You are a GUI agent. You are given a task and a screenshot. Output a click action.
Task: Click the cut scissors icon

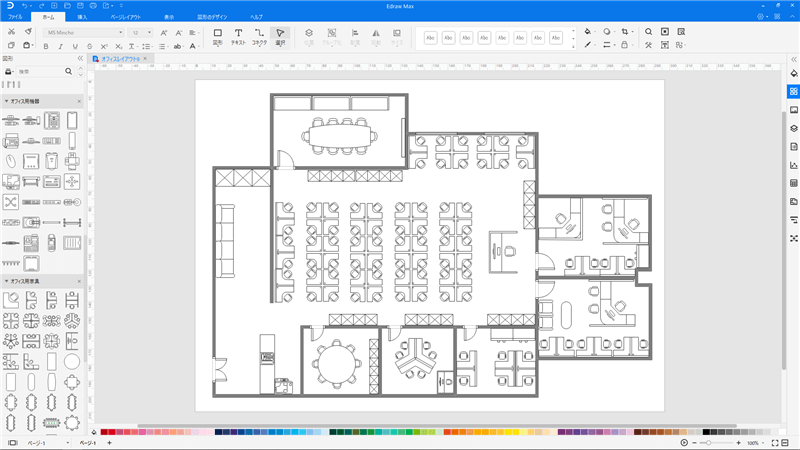pos(11,32)
